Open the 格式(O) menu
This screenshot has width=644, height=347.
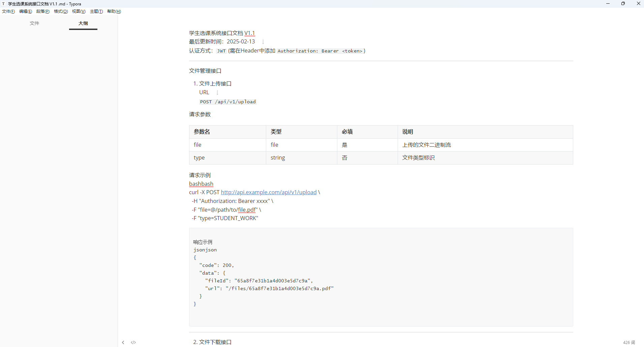pyautogui.click(x=61, y=11)
